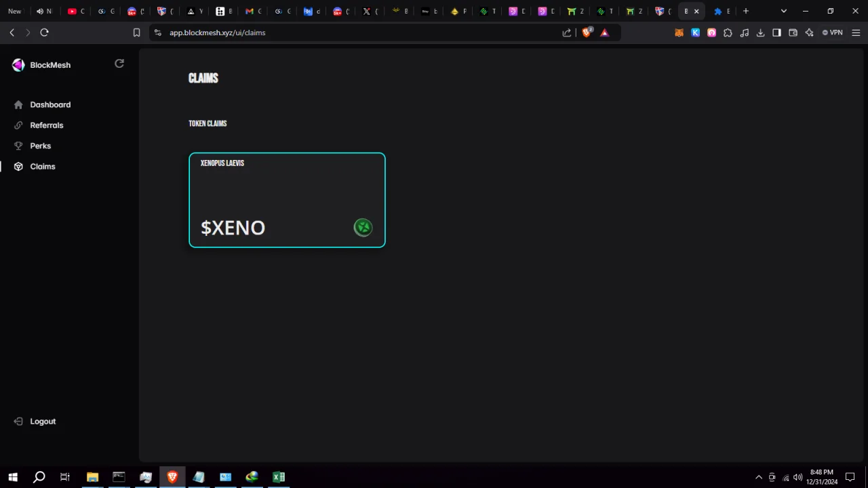Image resolution: width=868 pixels, height=488 pixels.
Task: Switch to the YouTube tab
Action: click(x=76, y=12)
